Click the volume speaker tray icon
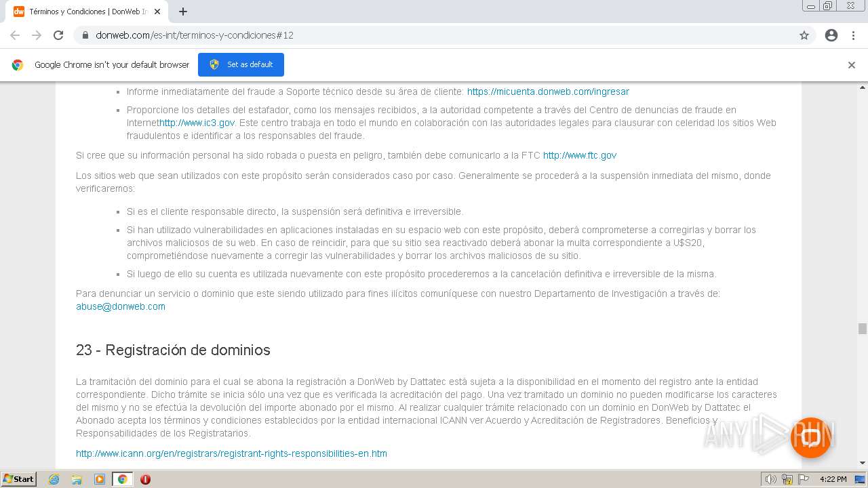The image size is (868, 488). pyautogui.click(x=771, y=479)
